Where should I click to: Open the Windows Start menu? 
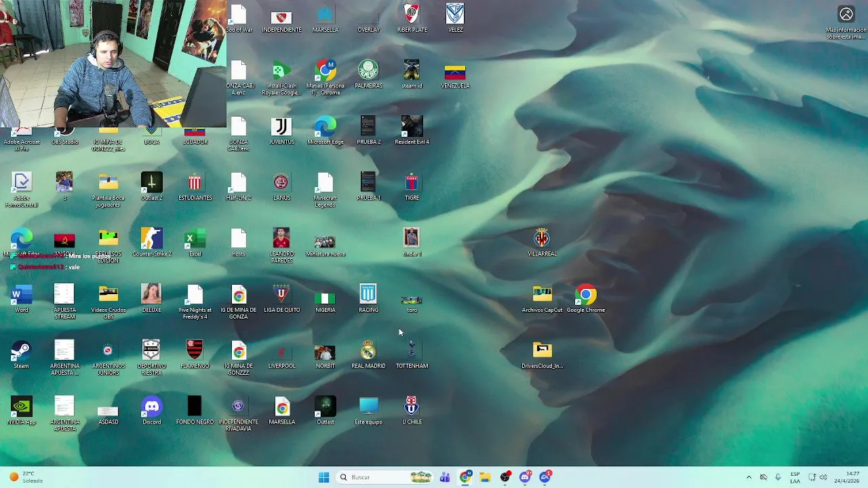coord(323,477)
